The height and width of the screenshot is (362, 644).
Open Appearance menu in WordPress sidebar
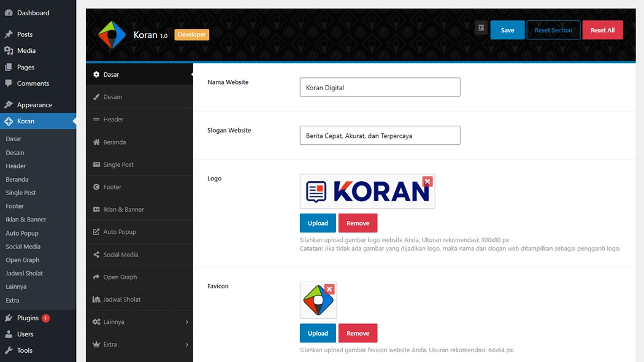click(x=38, y=105)
